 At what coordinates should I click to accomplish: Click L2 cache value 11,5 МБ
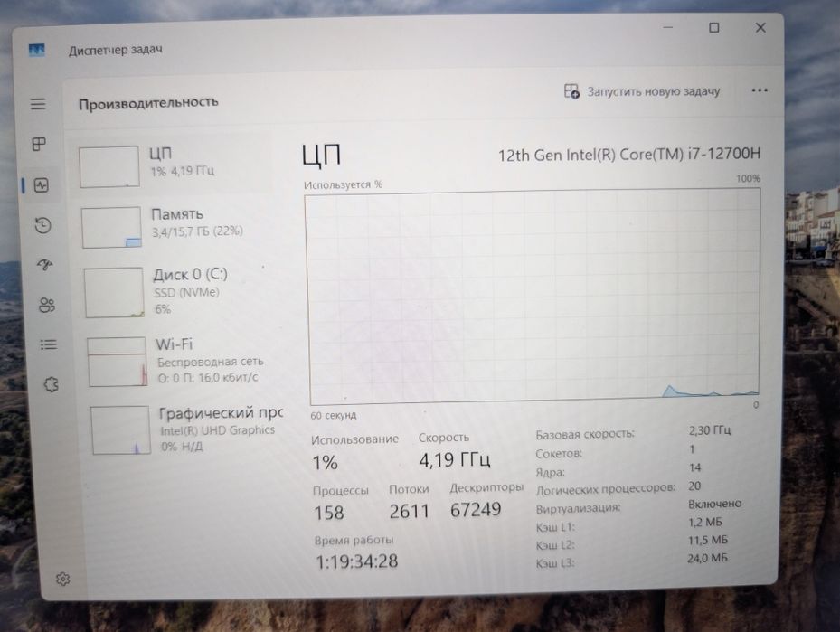click(x=708, y=541)
